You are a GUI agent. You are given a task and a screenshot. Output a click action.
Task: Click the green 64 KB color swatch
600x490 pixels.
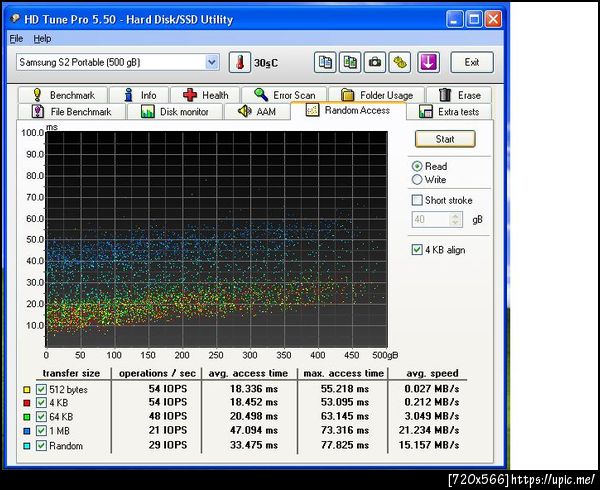(26, 417)
